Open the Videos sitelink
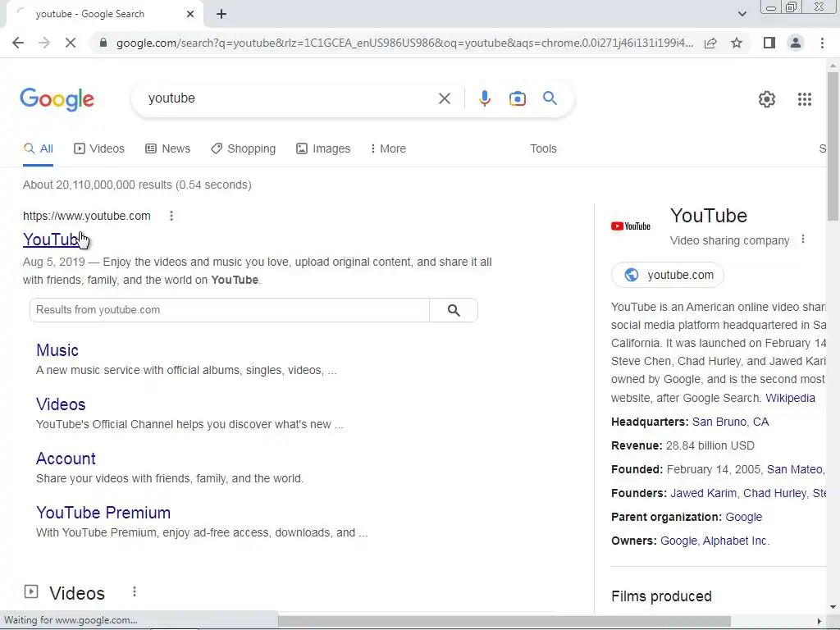840x630 pixels. click(x=61, y=404)
